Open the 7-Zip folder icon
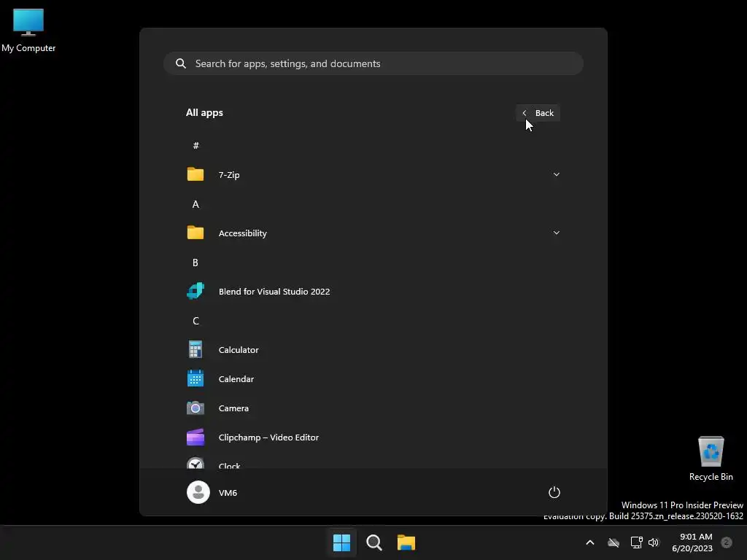Image resolution: width=747 pixels, height=560 pixels. 196,175
